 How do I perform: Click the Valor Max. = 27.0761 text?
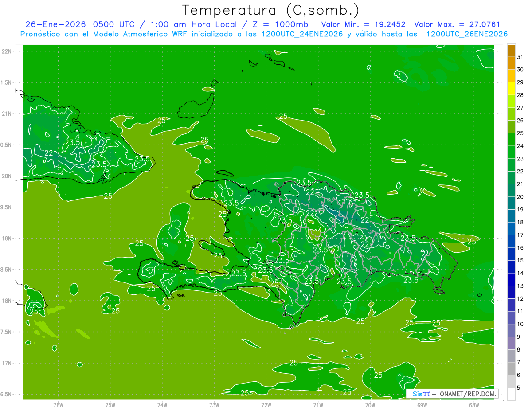coord(457,24)
